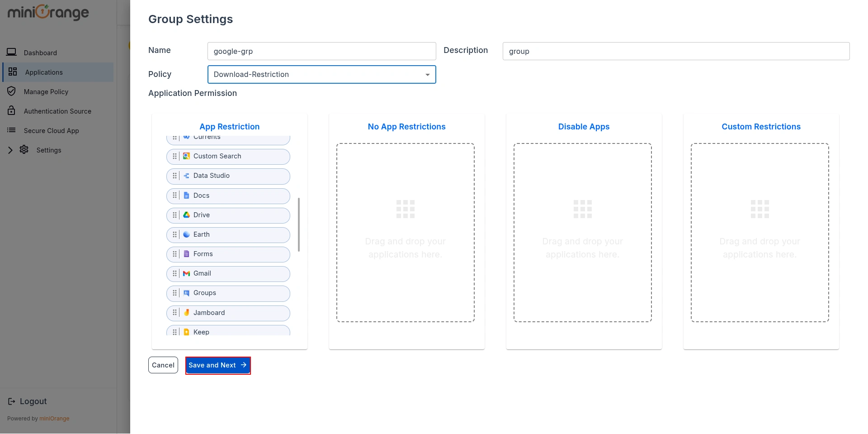The image size is (868, 434).
Task: Click the drag handle on Earth row
Action: tap(175, 234)
